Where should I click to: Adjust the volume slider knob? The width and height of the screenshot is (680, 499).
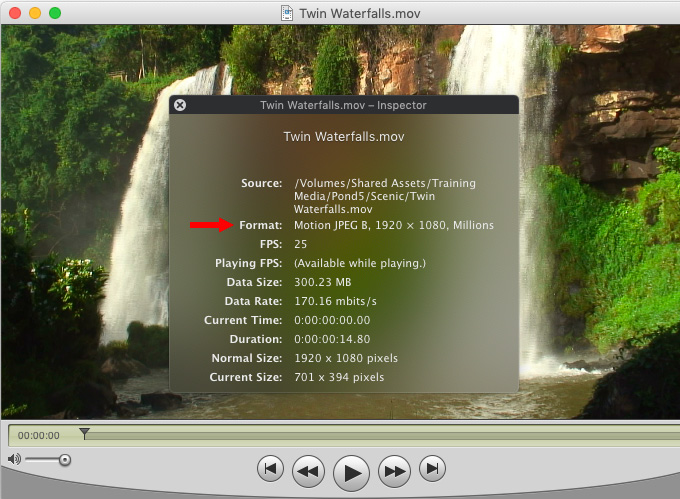[x=65, y=460]
